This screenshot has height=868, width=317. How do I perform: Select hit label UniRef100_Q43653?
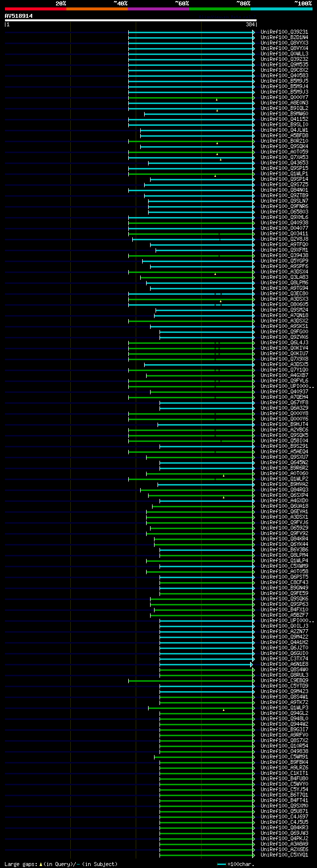click(284, 163)
